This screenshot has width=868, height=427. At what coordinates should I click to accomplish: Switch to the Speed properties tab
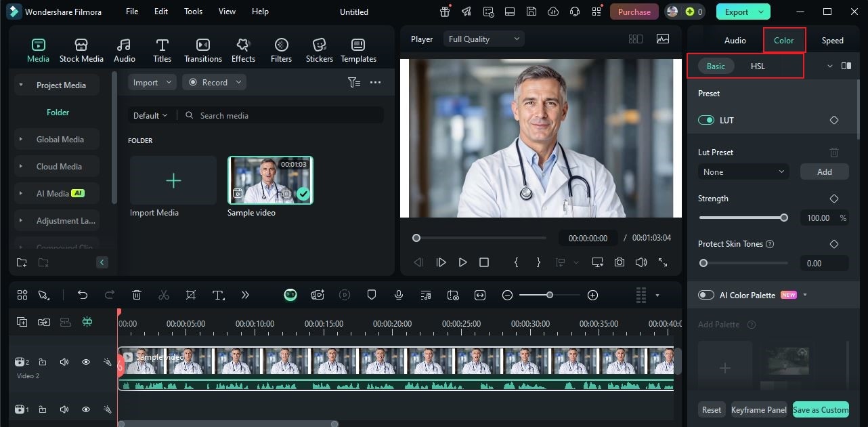tap(832, 40)
